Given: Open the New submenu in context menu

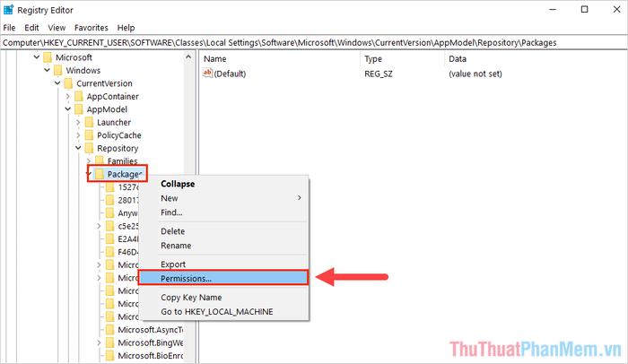Looking at the screenshot, I should (x=223, y=198).
